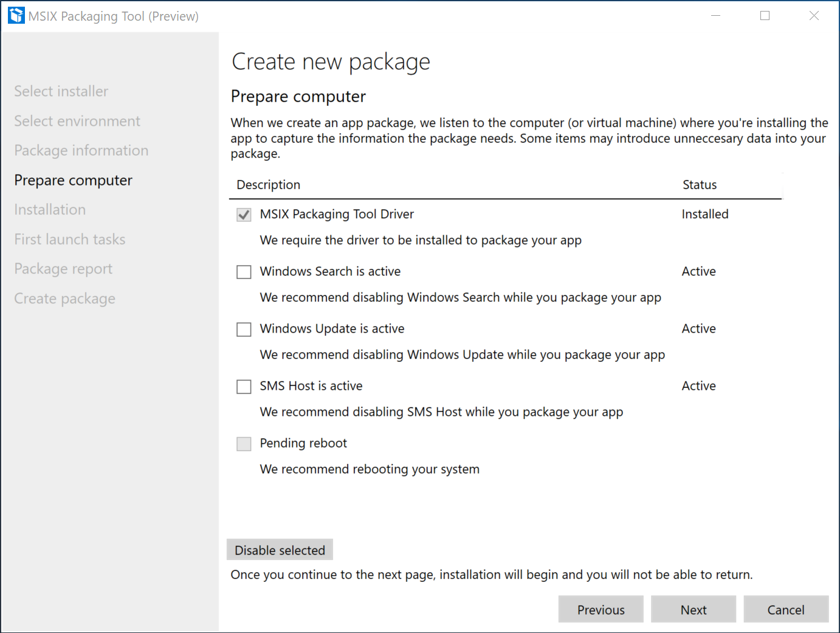Screen dimensions: 840x633
Task: Open the Installation step in the sidebar
Action: [x=50, y=209]
